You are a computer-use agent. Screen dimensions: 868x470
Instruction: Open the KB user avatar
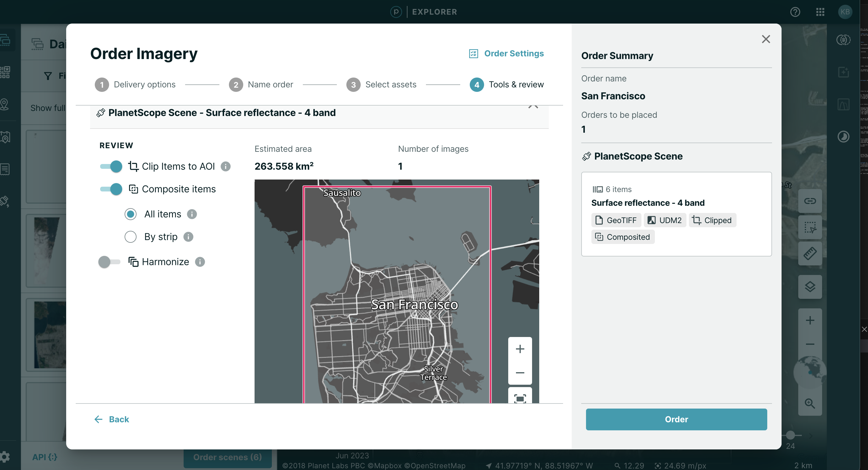pyautogui.click(x=845, y=12)
